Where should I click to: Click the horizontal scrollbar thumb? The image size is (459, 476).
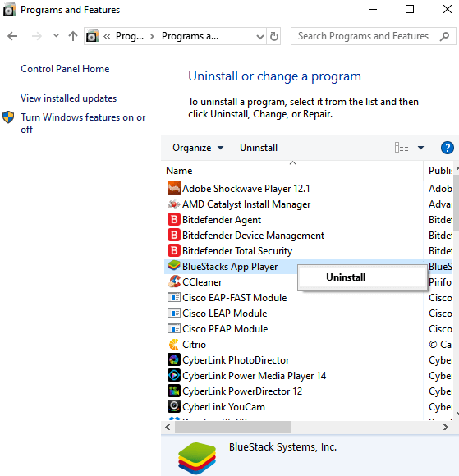tap(233, 428)
